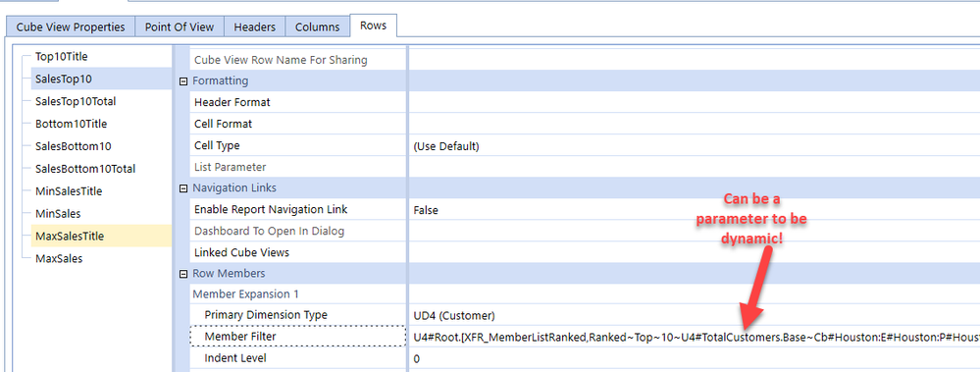Click the Member Filter expression field
The width and height of the screenshot is (980, 372).
694,337
